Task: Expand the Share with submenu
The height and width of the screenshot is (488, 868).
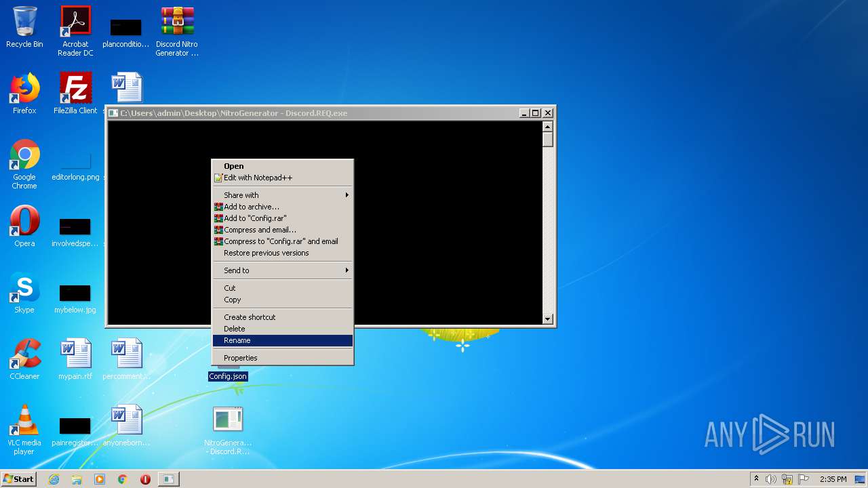Action: (x=283, y=195)
